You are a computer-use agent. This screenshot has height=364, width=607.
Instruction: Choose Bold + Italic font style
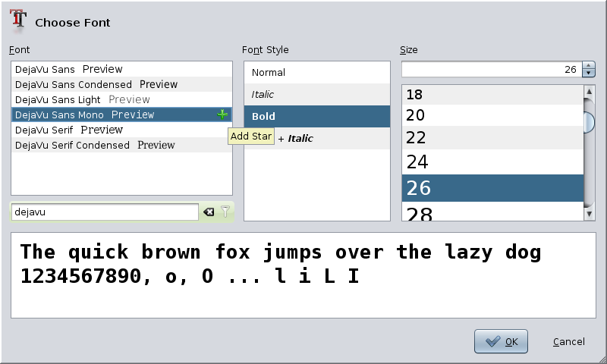pyautogui.click(x=317, y=138)
